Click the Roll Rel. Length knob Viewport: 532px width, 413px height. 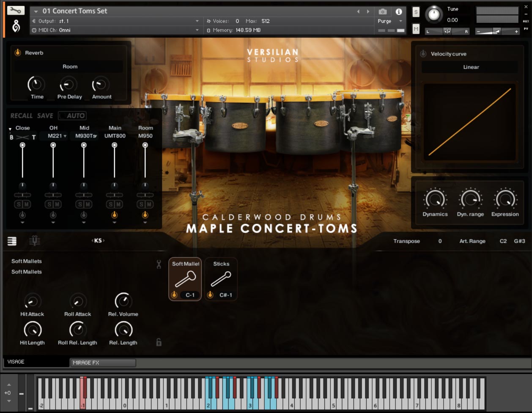coord(77,330)
